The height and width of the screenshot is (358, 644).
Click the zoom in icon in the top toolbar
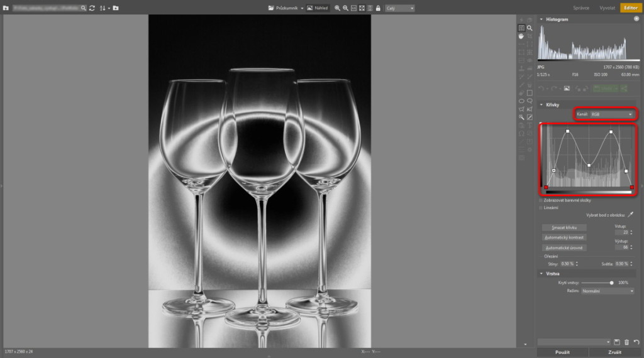click(x=337, y=8)
